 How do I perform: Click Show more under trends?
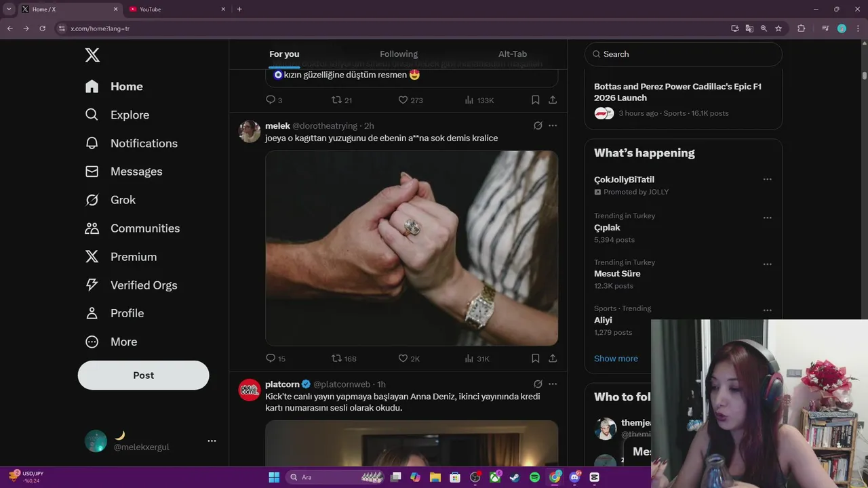616,359
